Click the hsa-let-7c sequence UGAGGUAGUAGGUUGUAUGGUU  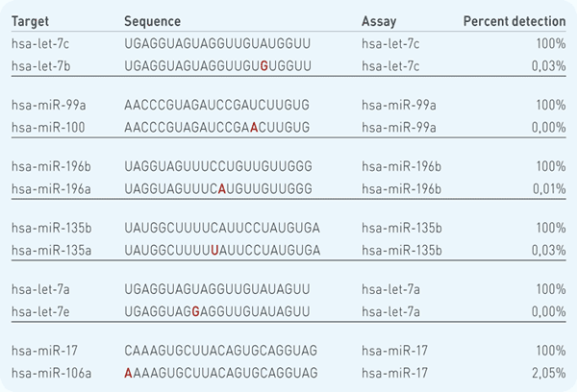click(217, 44)
